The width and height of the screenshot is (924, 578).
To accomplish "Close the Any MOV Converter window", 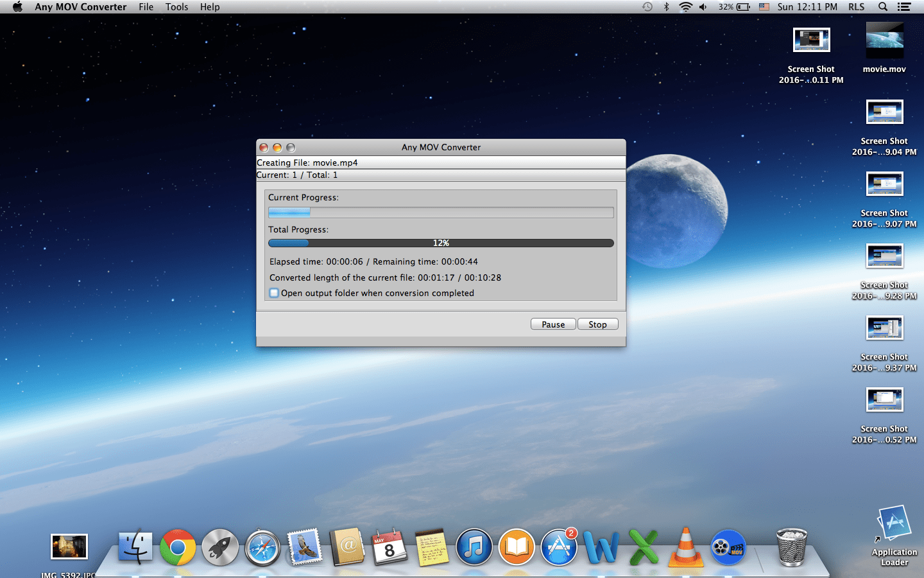I will (264, 148).
